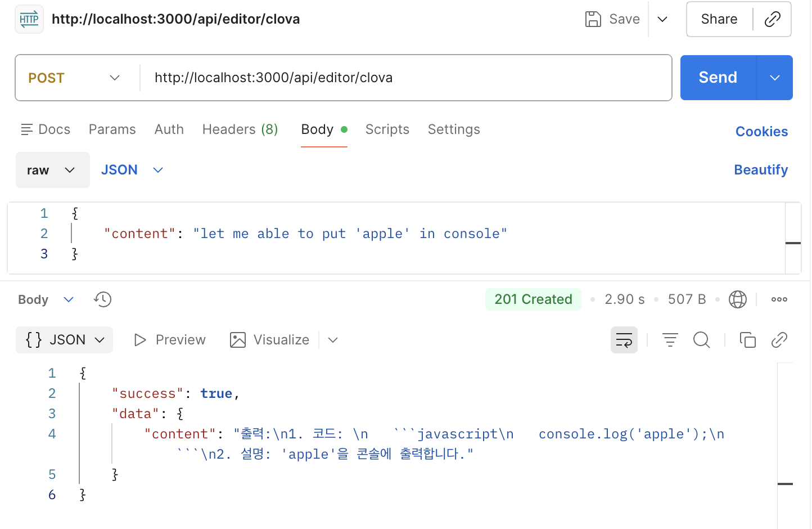This screenshot has height=529, width=812.
Task: Click the network globe icon
Action: 737,299
